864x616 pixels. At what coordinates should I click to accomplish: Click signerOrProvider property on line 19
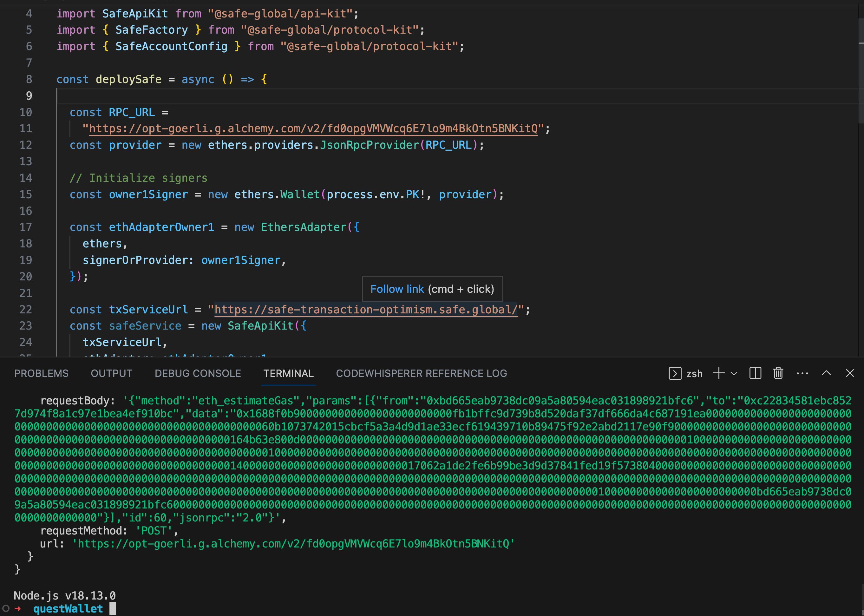click(x=135, y=260)
